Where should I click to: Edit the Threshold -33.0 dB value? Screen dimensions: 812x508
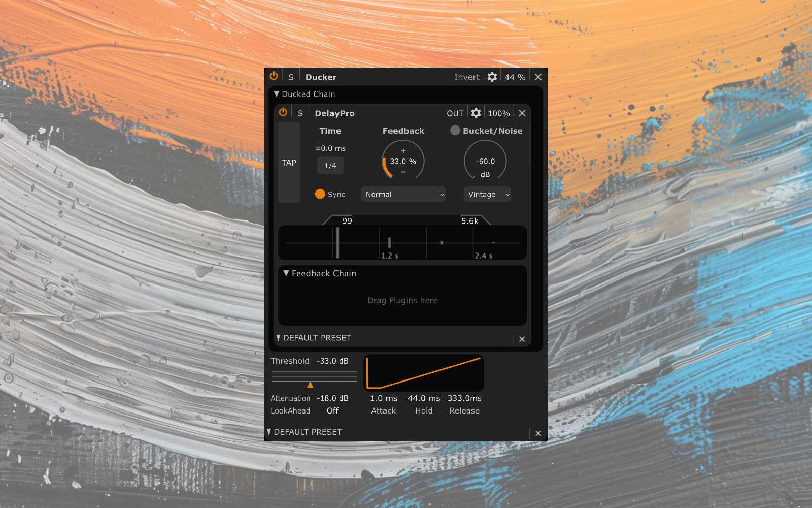(332, 361)
